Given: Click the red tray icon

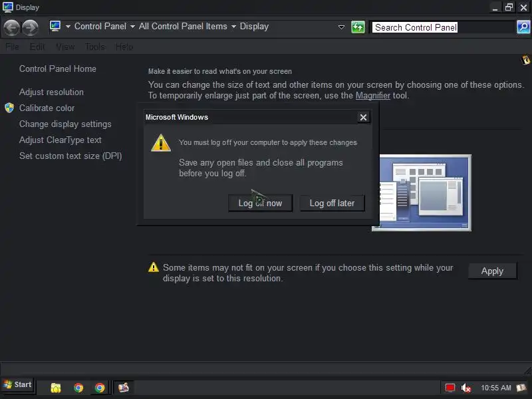Looking at the screenshot, I should click(450, 388).
